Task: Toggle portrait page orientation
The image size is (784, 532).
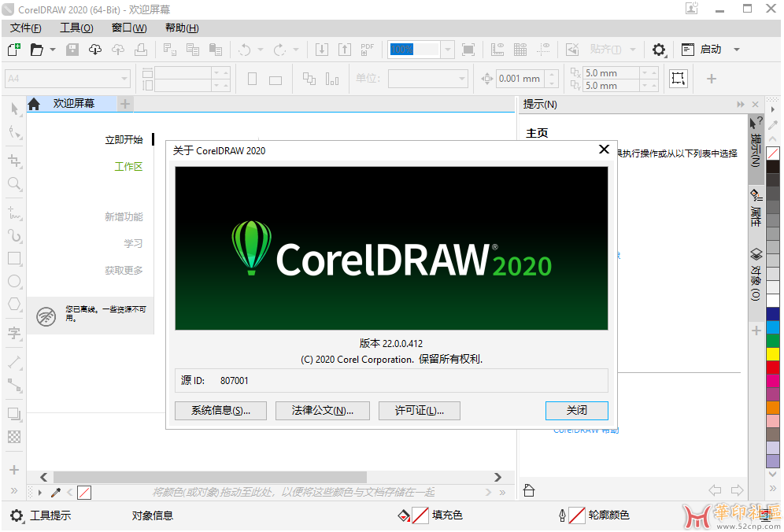Action: [x=253, y=79]
